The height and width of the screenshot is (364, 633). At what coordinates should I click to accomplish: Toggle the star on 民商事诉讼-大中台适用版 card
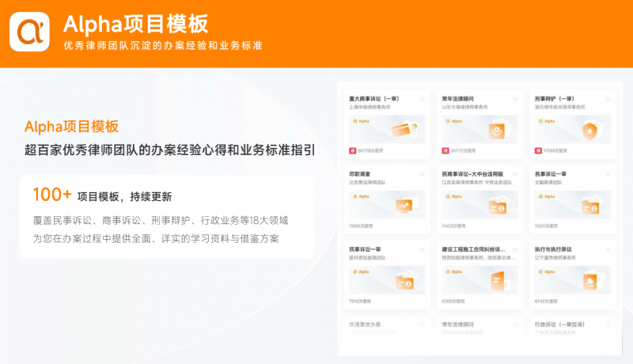515,174
